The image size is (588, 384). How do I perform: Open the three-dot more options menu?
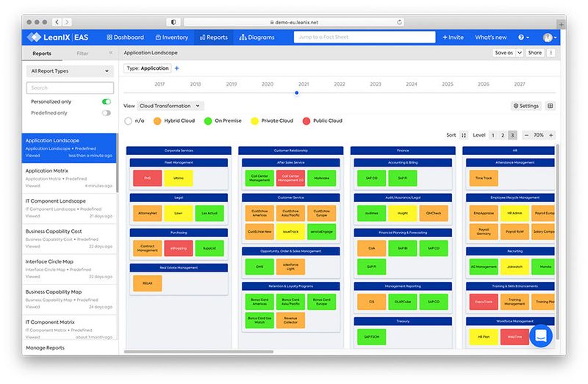551,53
